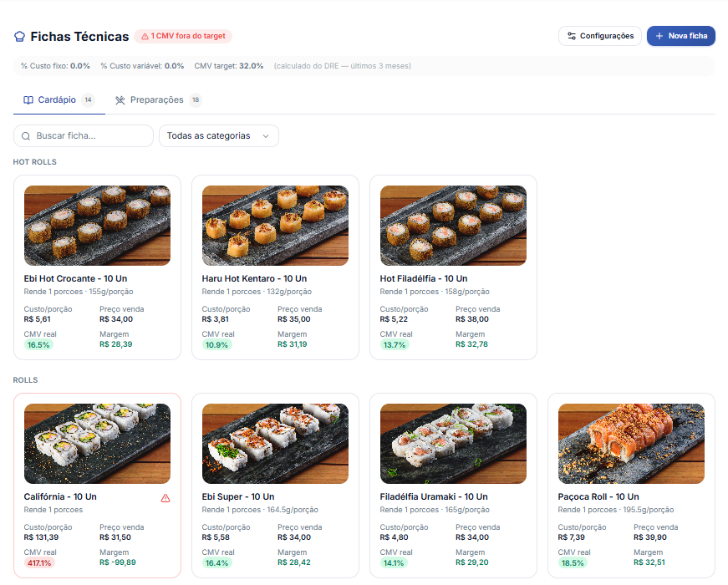Open the Filadélfia Uramaki photo
The height and width of the screenshot is (585, 728).
[x=453, y=444]
